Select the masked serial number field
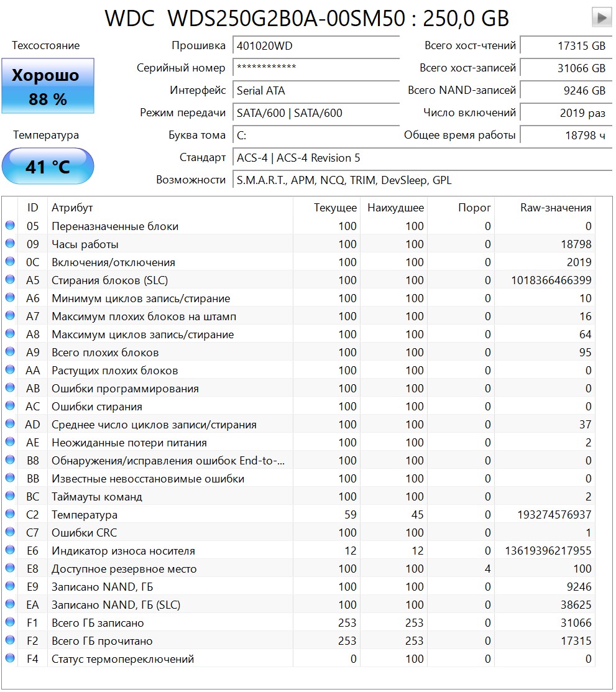 tap(316, 68)
